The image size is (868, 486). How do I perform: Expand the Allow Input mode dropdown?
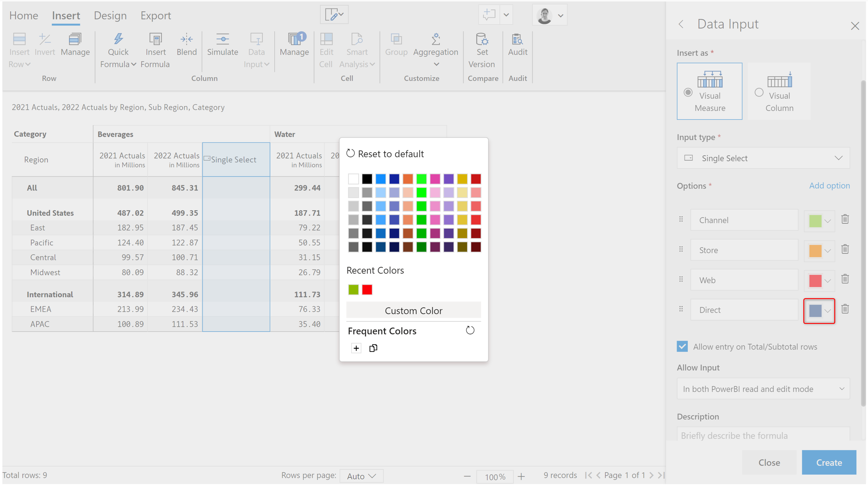(763, 389)
